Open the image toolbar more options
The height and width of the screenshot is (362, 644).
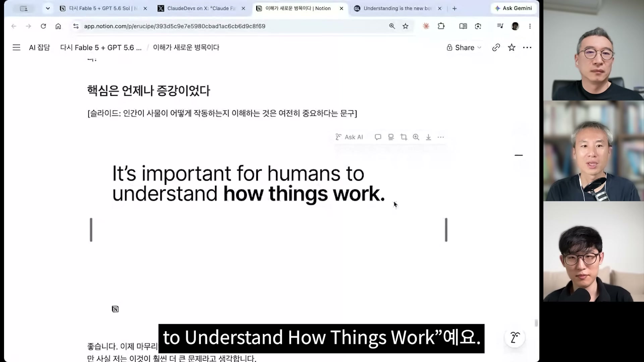click(441, 137)
